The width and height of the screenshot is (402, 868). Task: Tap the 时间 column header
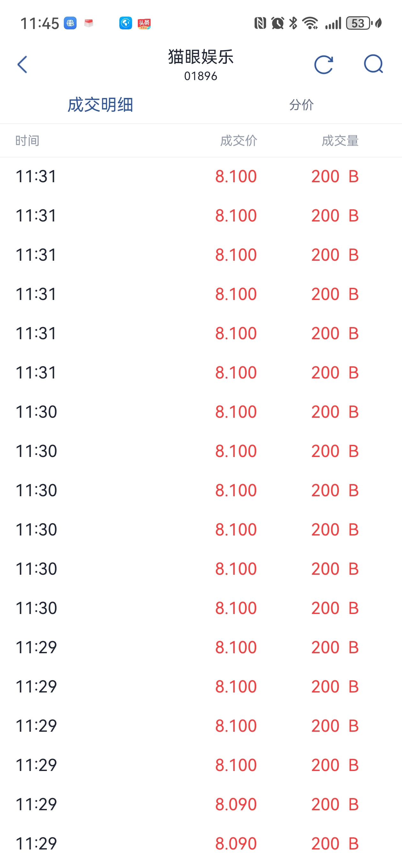[27, 140]
